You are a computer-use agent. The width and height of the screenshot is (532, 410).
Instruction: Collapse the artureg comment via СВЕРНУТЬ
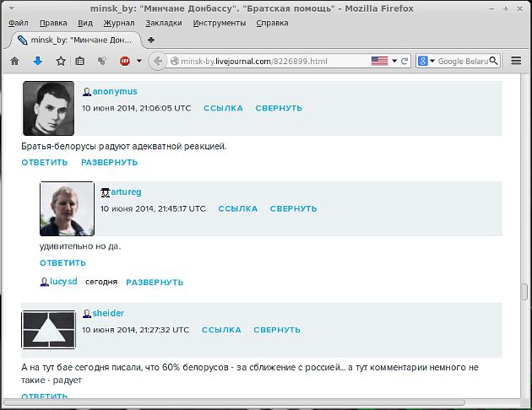pyautogui.click(x=293, y=208)
